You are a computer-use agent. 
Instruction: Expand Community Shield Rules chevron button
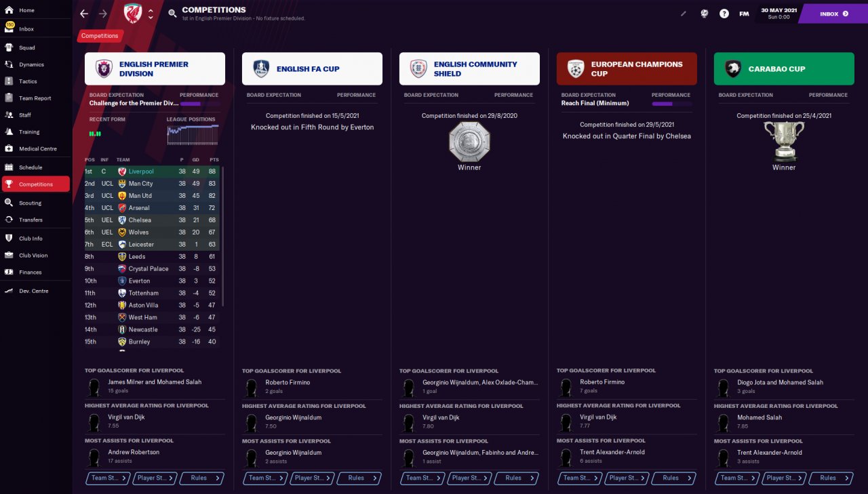tap(517, 478)
